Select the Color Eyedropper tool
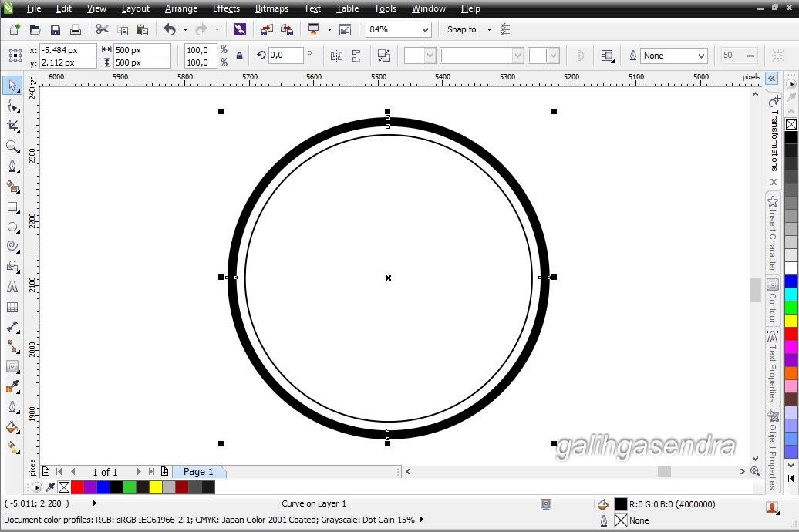799x532 pixels. [13, 387]
